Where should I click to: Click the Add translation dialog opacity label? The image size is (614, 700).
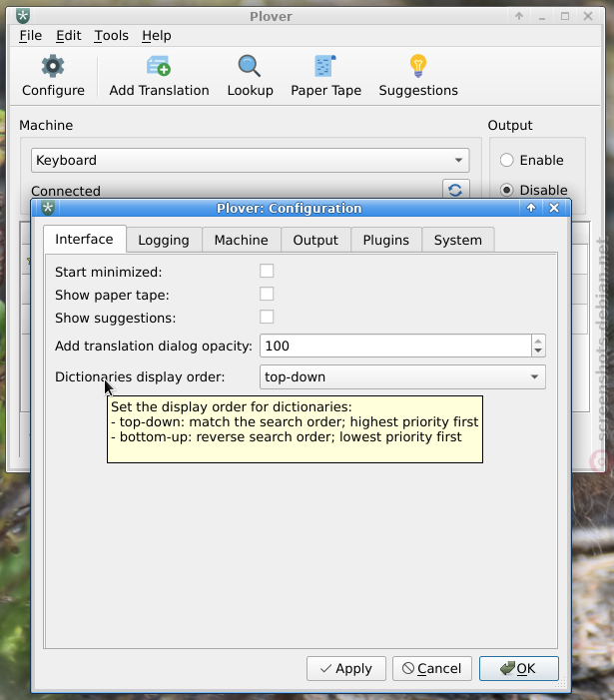tap(154, 346)
